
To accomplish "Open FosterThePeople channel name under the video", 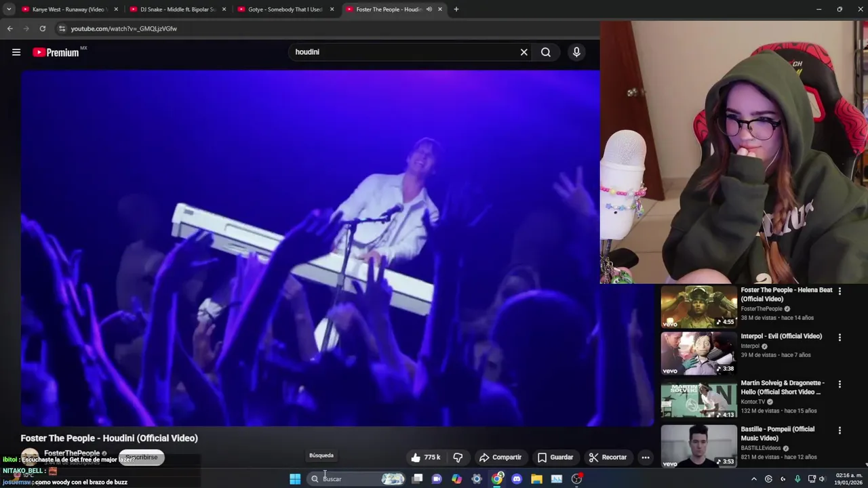I will [72, 453].
